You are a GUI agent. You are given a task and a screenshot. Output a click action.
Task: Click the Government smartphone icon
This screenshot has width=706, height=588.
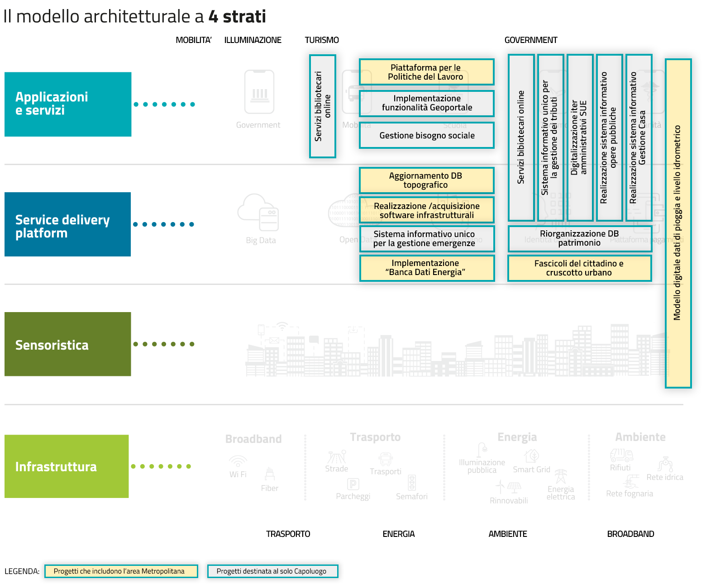tap(259, 92)
